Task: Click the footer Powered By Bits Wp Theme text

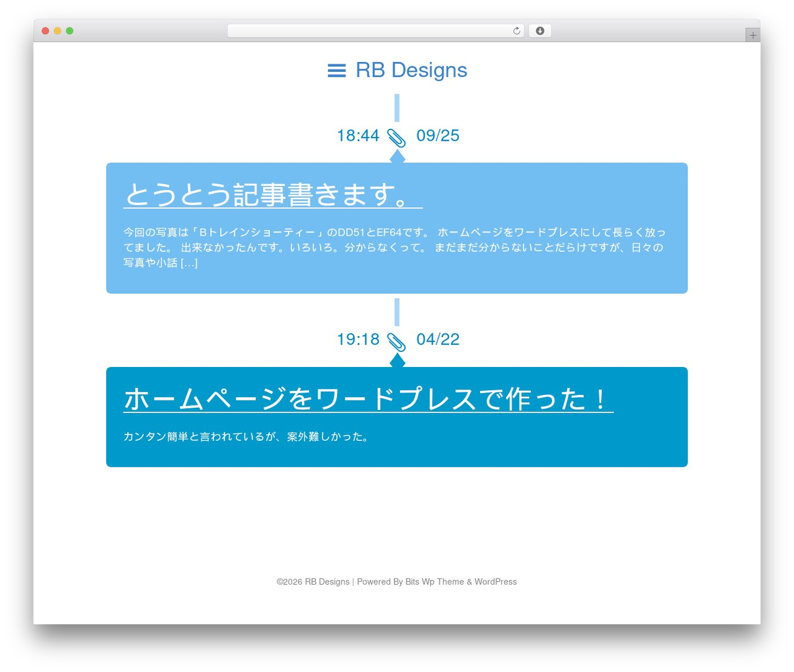Action: pyautogui.click(x=411, y=581)
